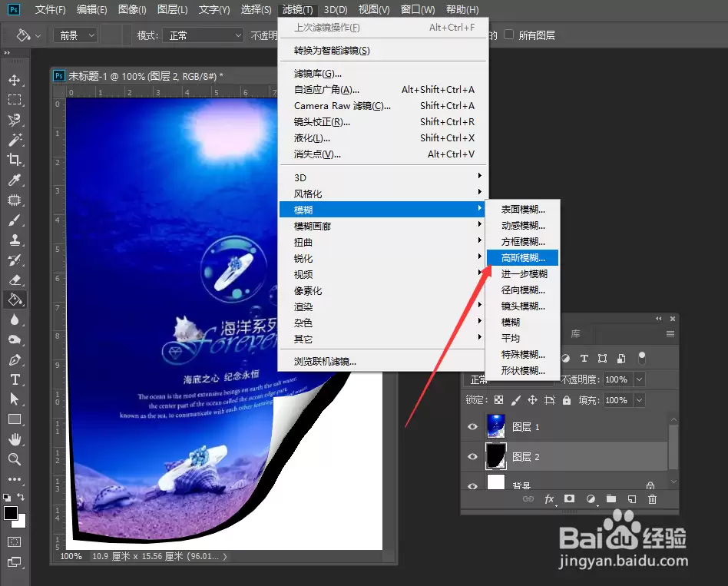Click the foreground color swatch

(11, 513)
